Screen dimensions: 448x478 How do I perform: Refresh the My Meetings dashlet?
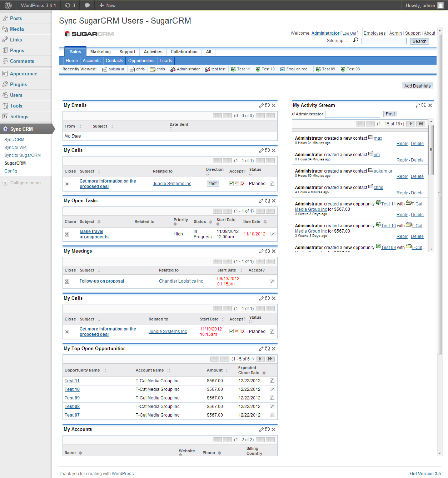point(267,251)
